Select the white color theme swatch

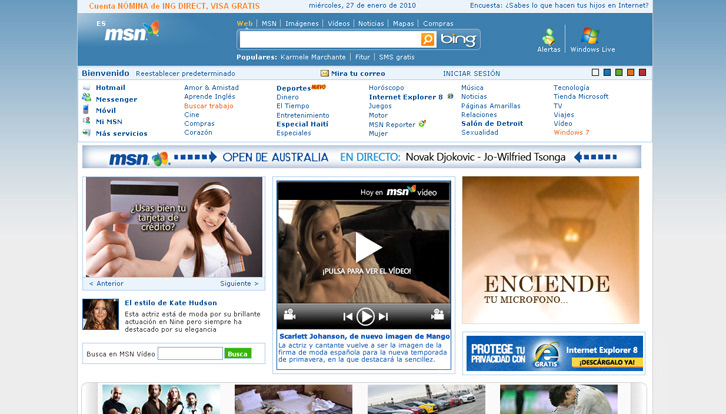(x=596, y=72)
